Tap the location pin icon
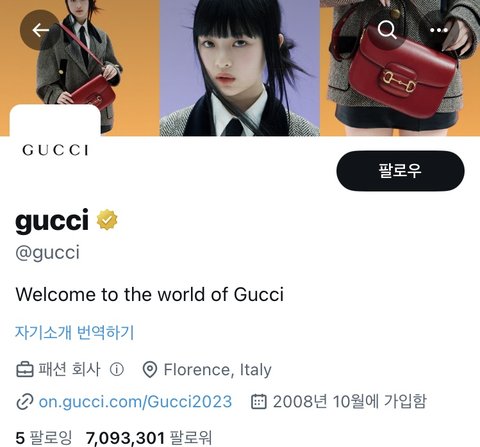The image size is (480, 447). [150, 370]
